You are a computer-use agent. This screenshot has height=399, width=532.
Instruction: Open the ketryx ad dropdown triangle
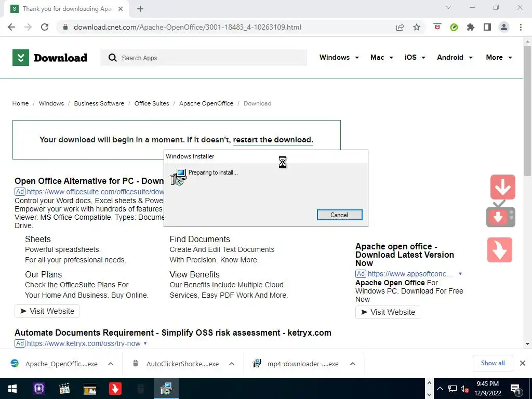point(145,343)
